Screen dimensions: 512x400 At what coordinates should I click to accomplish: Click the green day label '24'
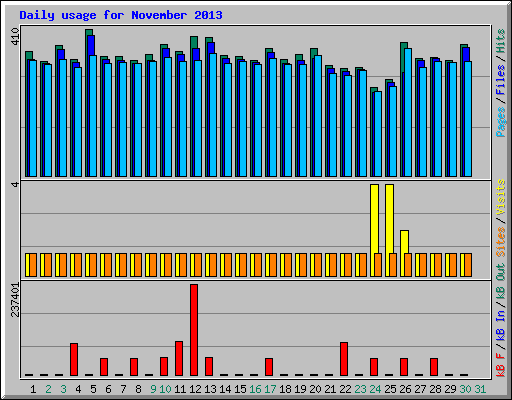tap(375, 389)
